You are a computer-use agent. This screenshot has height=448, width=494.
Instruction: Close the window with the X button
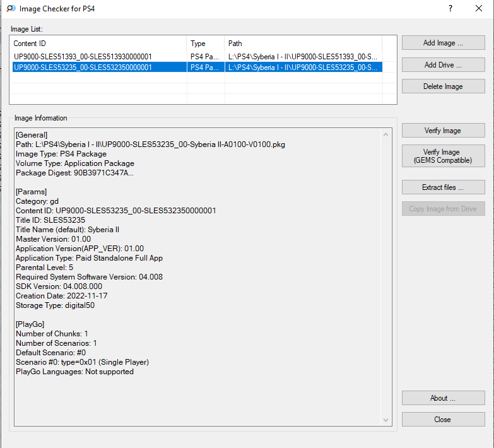pyautogui.click(x=479, y=8)
